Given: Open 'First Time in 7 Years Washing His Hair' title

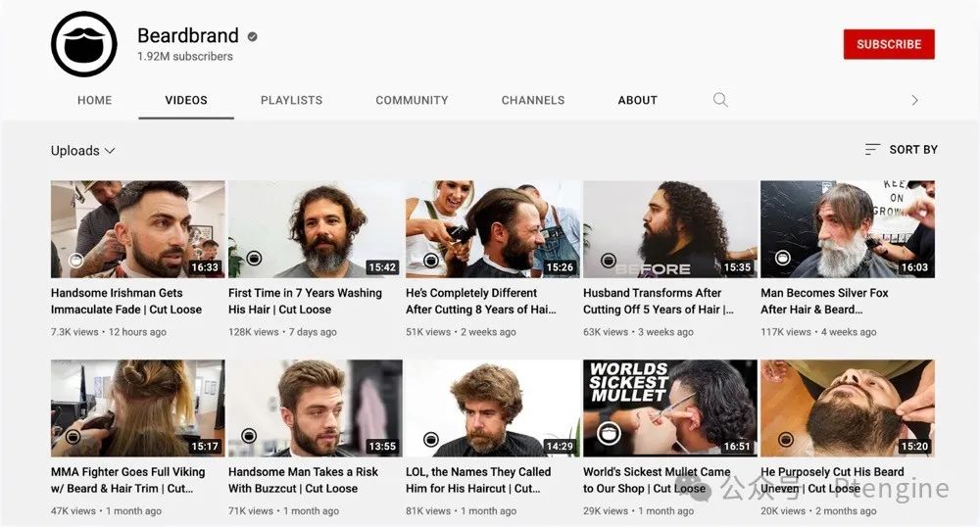Looking at the screenshot, I should (x=304, y=301).
